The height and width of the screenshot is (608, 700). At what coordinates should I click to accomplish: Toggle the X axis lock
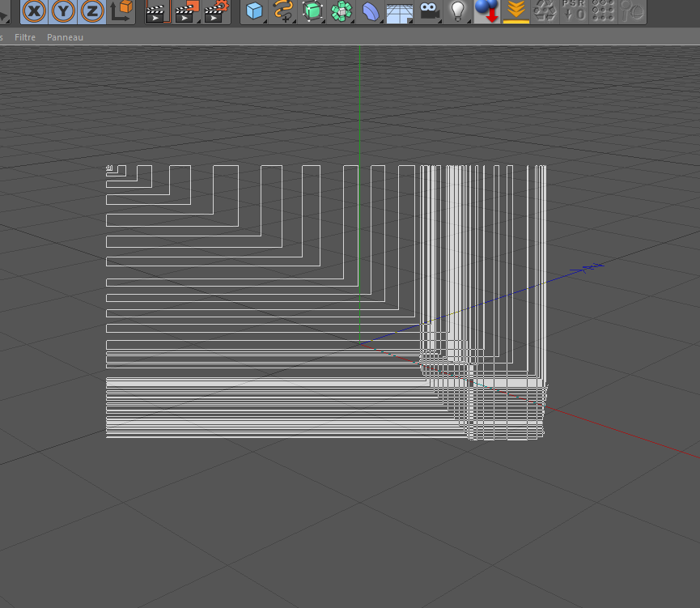pyautogui.click(x=34, y=11)
